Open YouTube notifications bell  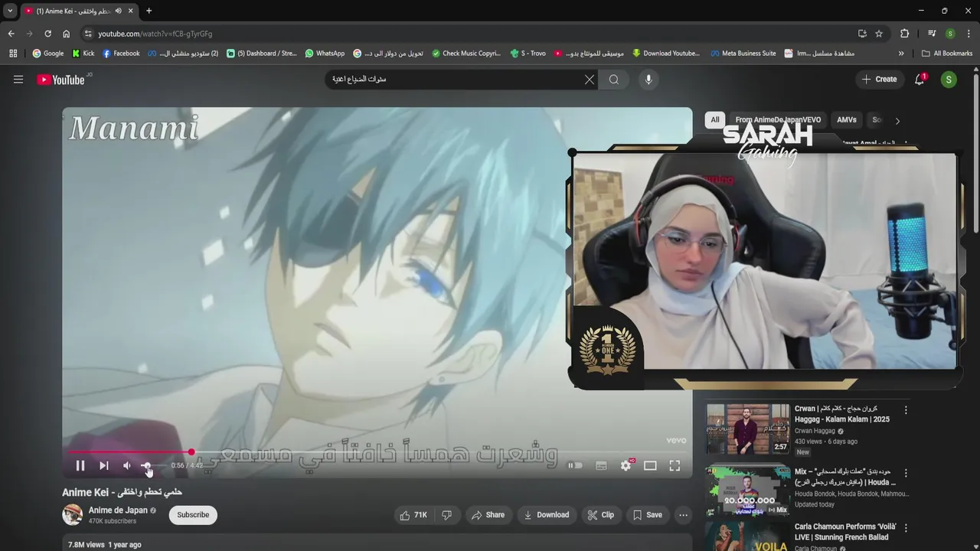coord(920,80)
